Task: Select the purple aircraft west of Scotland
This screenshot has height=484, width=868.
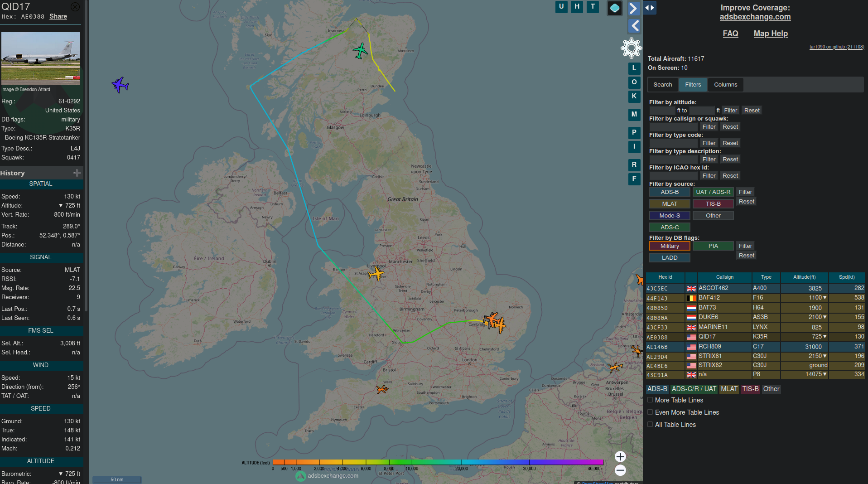Action: coord(121,85)
